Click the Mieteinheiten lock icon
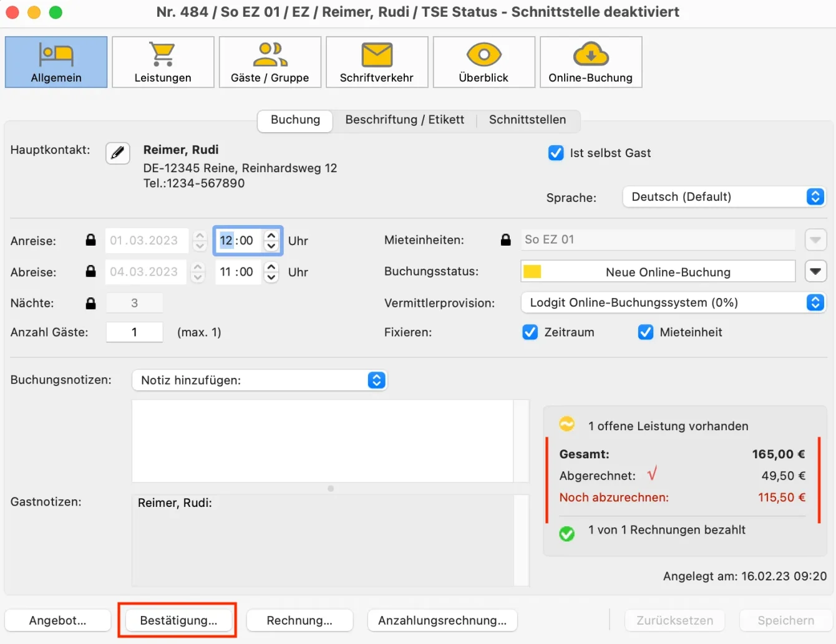This screenshot has width=836, height=644. tap(506, 239)
